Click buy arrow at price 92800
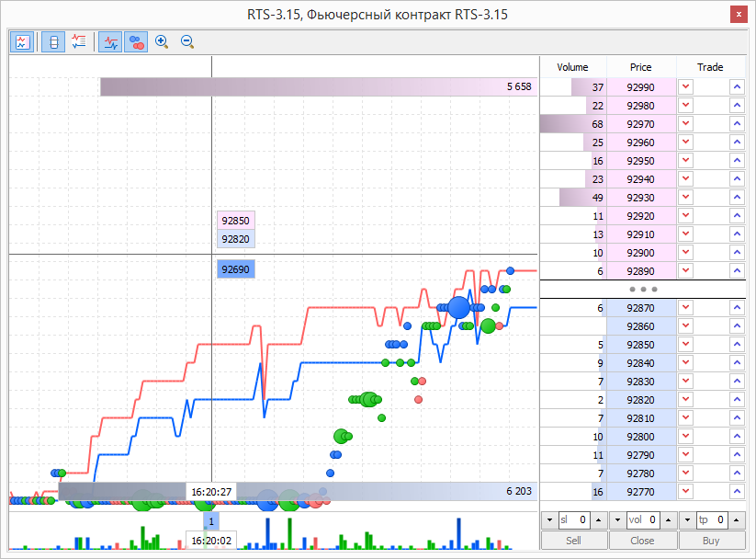The width and height of the screenshot is (756, 559). pos(738,436)
